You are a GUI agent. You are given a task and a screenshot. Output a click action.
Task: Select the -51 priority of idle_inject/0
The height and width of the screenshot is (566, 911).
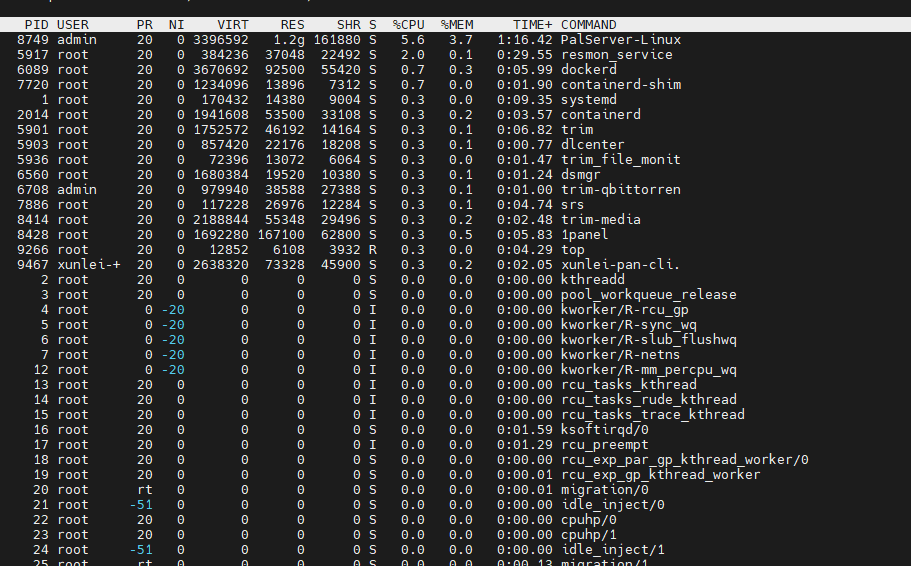point(141,506)
